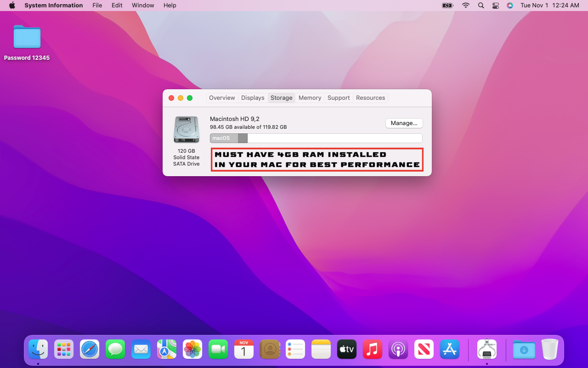This screenshot has height=368, width=588.
Task: Click the date and time in menu bar
Action: [549, 6]
